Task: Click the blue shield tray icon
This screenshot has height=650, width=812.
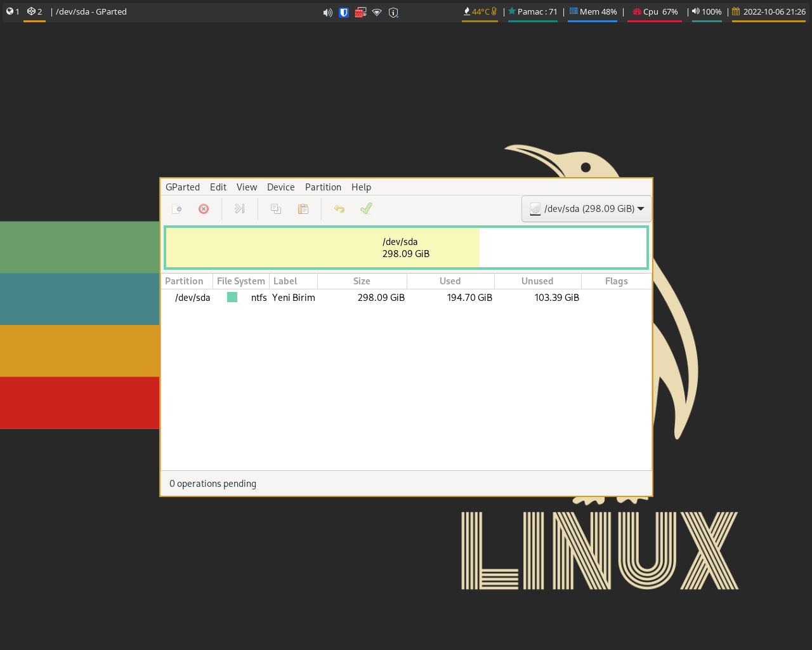Action: tap(344, 12)
